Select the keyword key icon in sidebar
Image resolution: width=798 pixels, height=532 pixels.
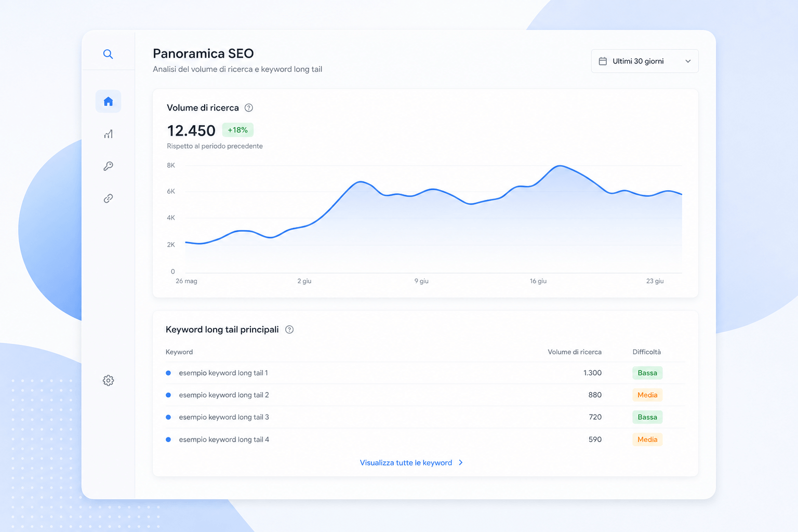[x=108, y=166]
